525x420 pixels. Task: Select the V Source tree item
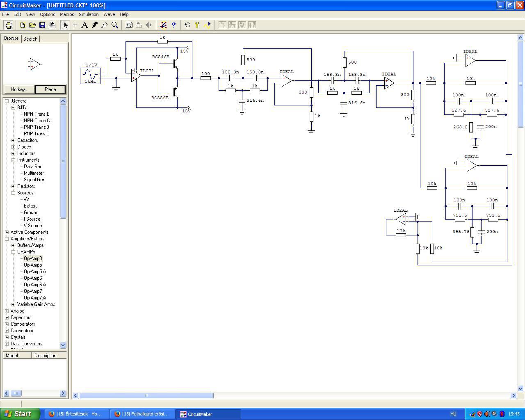33,226
